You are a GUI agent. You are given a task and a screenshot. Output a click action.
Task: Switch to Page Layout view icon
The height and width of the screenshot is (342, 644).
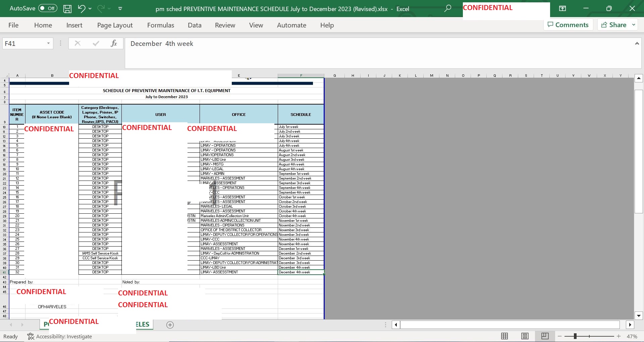tap(525, 336)
